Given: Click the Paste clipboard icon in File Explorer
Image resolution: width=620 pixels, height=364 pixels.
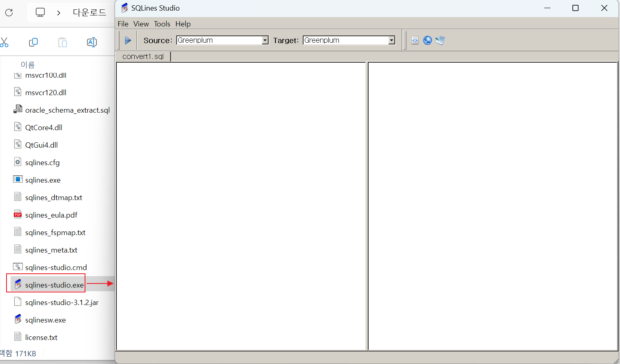Looking at the screenshot, I should point(63,42).
